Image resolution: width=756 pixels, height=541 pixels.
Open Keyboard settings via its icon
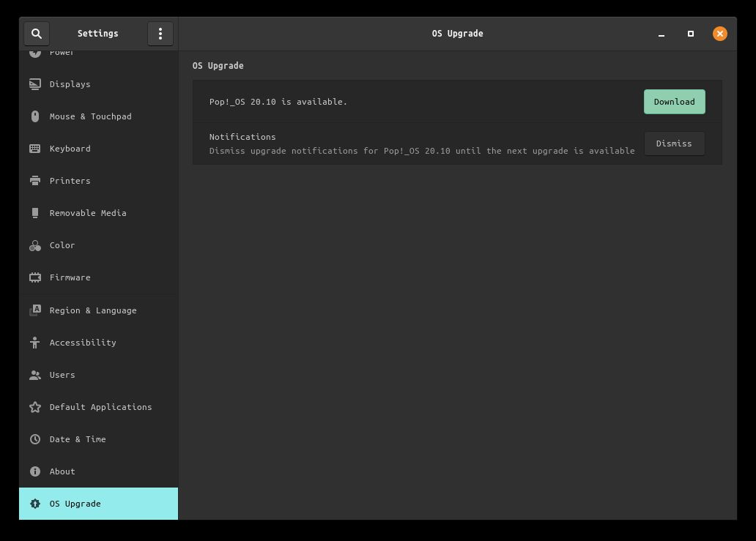coord(35,149)
